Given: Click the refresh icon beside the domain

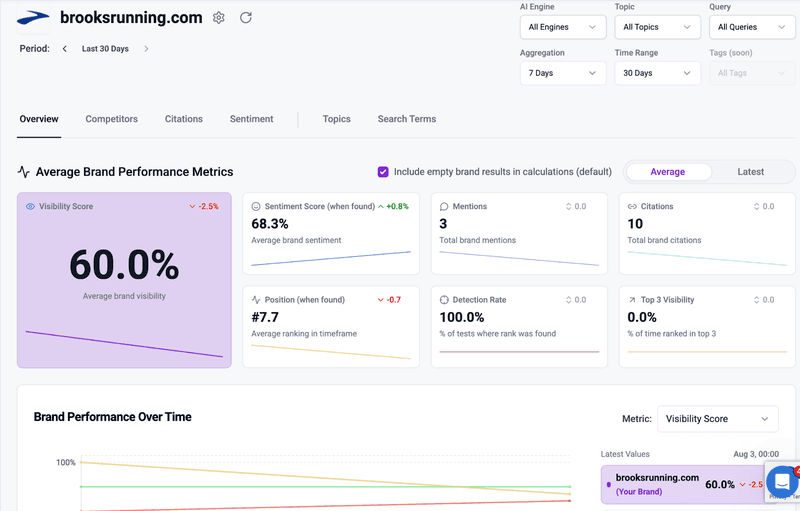Looking at the screenshot, I should tap(246, 18).
